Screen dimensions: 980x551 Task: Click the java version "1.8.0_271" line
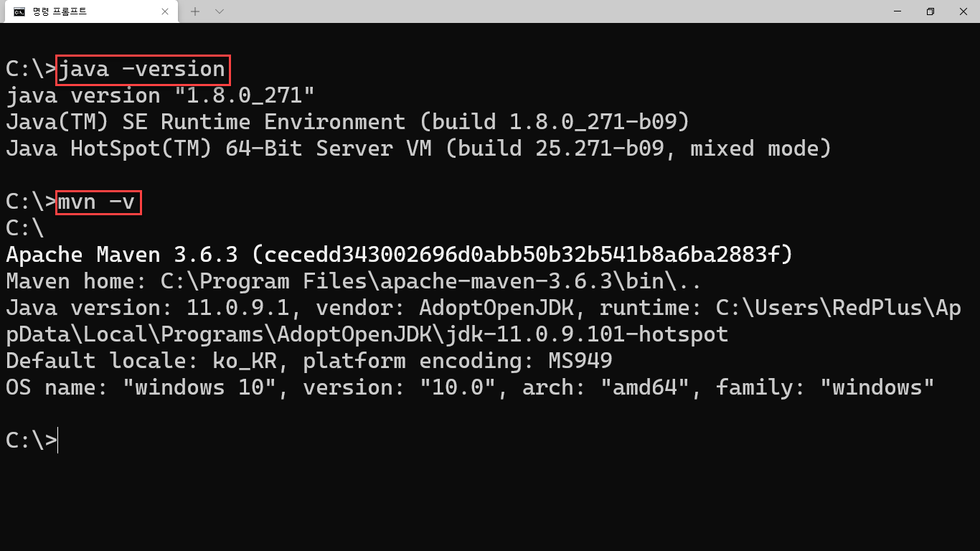(x=160, y=95)
